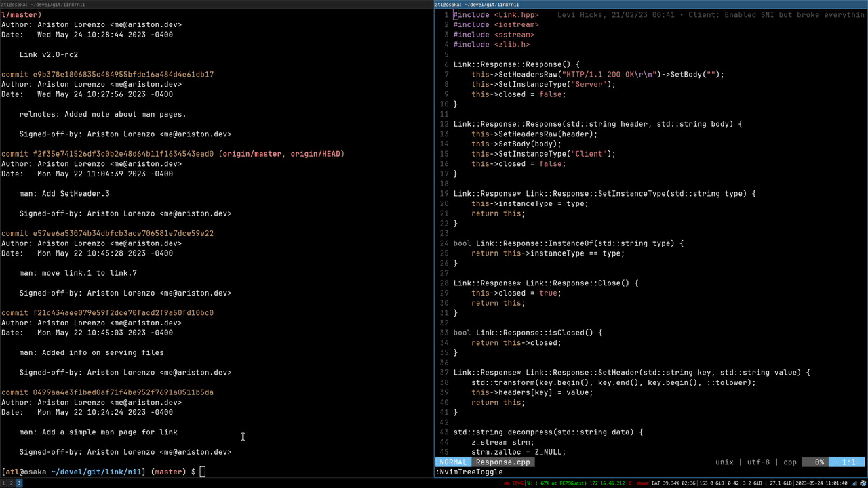Click the unix file format label
Viewport: 868px width, 488px height.
coord(724,462)
